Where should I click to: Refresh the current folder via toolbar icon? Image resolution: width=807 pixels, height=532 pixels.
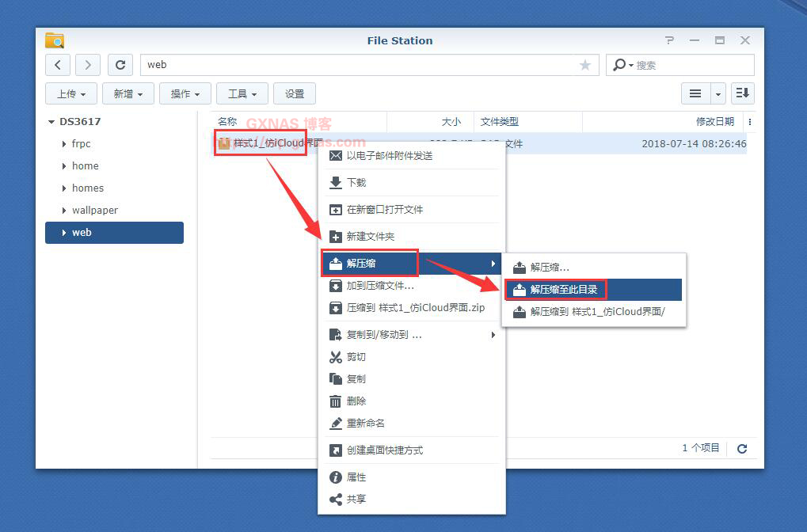point(120,65)
